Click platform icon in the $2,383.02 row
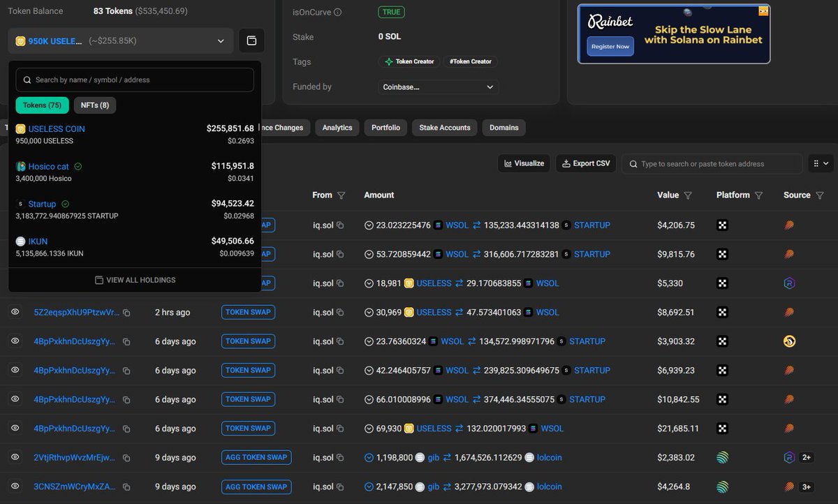 point(722,458)
